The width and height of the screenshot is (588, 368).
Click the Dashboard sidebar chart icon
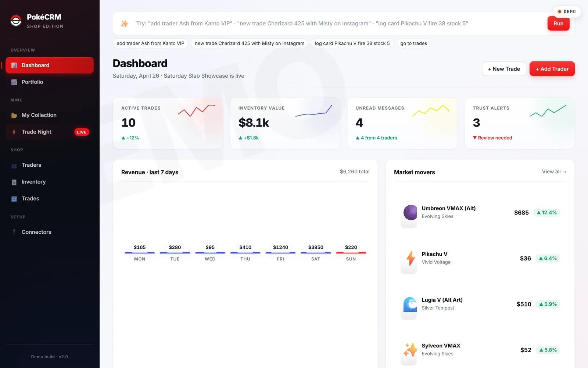[x=14, y=66]
